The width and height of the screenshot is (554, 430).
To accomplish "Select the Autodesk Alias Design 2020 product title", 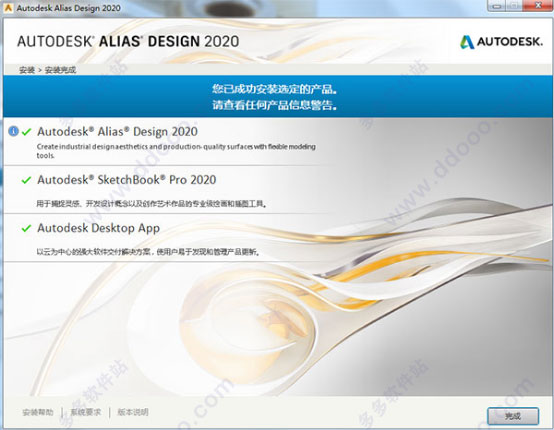I will pos(117,132).
